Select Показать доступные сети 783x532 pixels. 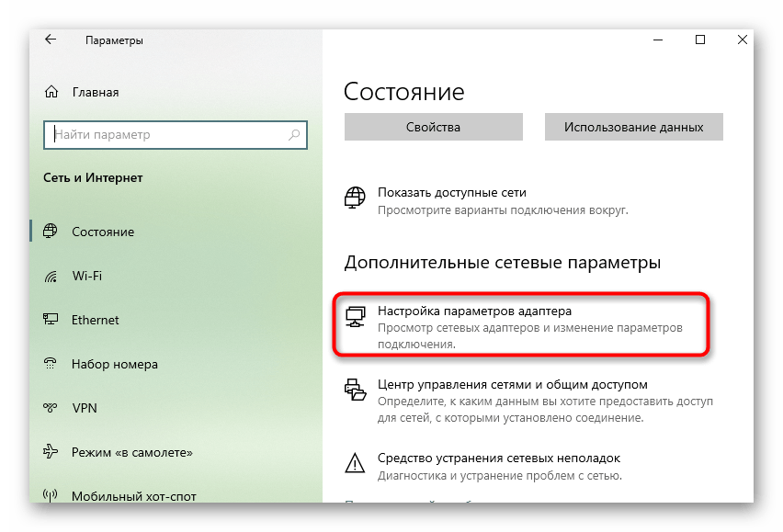click(451, 193)
